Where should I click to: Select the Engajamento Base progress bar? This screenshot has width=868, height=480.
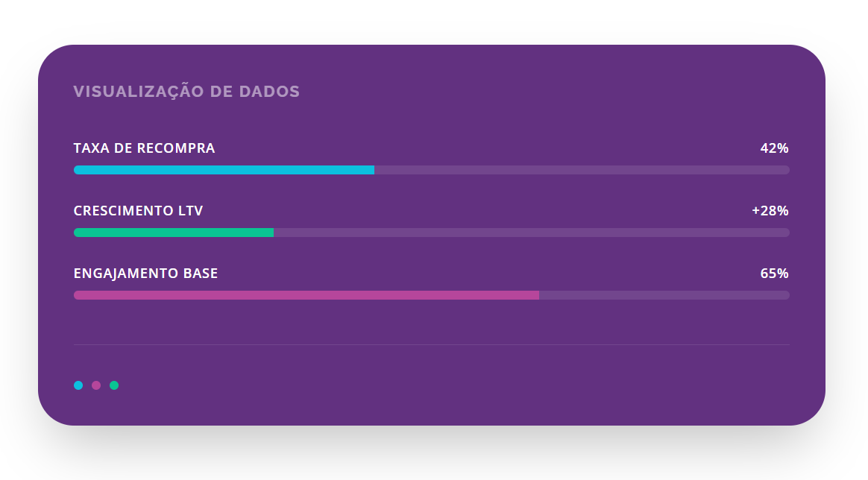pos(431,295)
